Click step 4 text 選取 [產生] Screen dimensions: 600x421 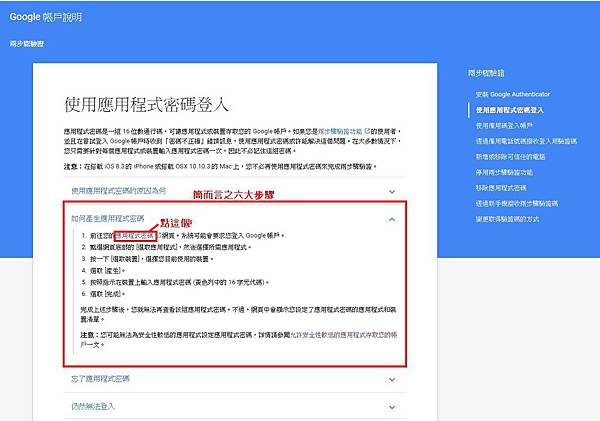[x=107, y=271]
